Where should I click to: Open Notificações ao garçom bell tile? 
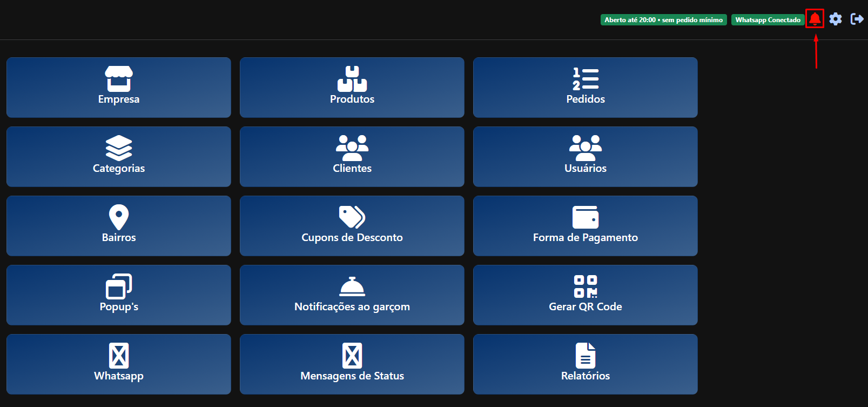[x=352, y=295]
